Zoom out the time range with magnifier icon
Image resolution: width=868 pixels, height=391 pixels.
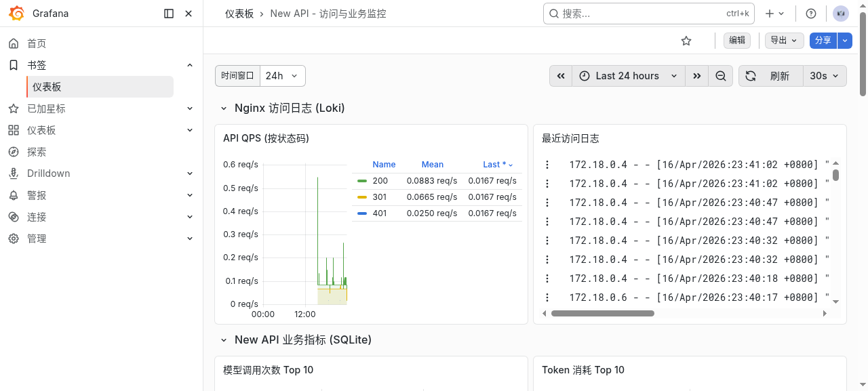click(721, 76)
